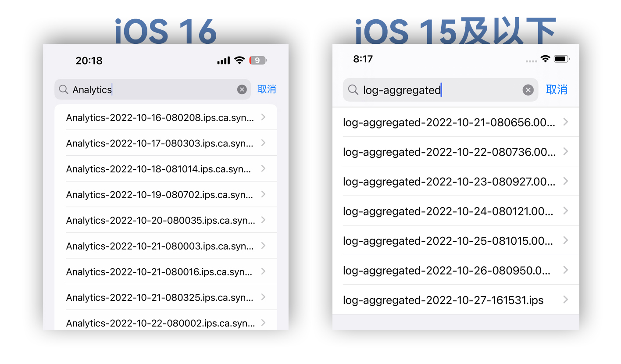Open Analytics-2022-10-16-080208 log entry
621x364 pixels.
(166, 117)
